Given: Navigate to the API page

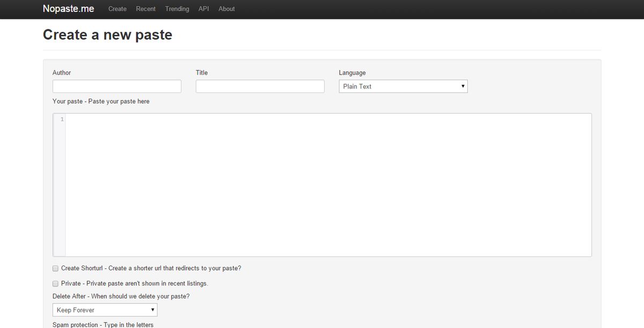Looking at the screenshot, I should tap(204, 9).
